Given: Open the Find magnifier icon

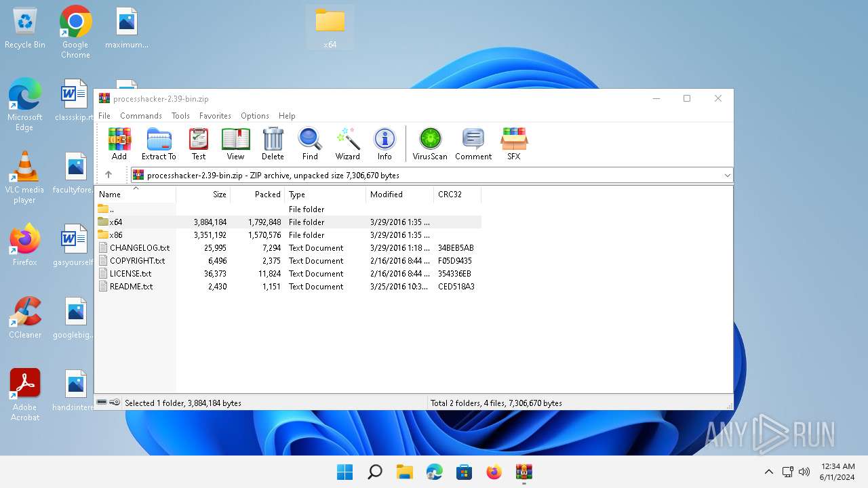Looking at the screenshot, I should 310,144.
